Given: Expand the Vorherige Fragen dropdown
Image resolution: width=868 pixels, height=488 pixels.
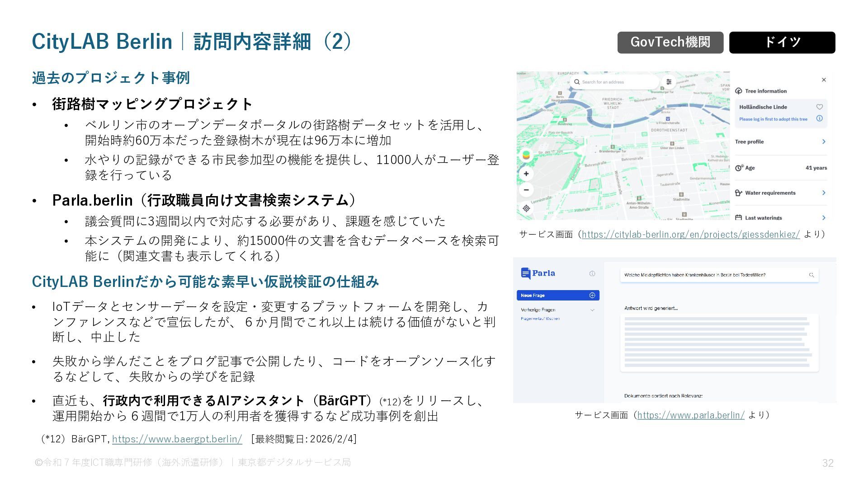Looking at the screenshot, I should click(x=592, y=310).
